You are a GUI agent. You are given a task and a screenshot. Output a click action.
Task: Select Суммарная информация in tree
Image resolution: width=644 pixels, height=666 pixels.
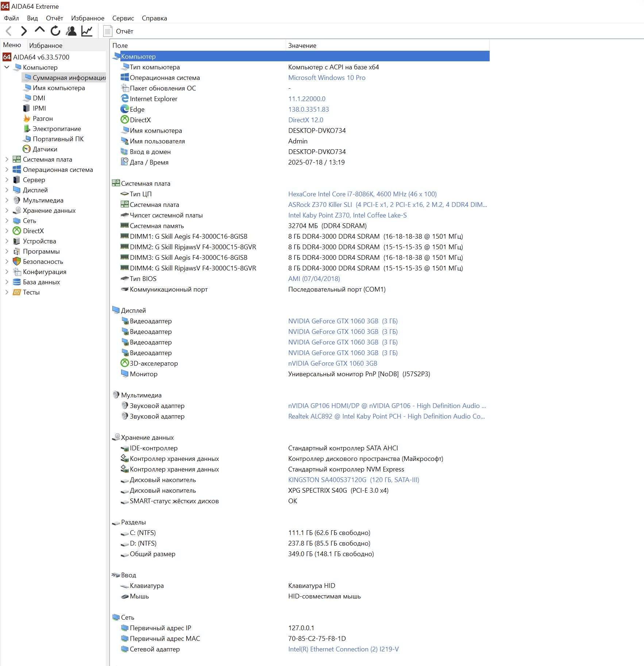(x=64, y=77)
